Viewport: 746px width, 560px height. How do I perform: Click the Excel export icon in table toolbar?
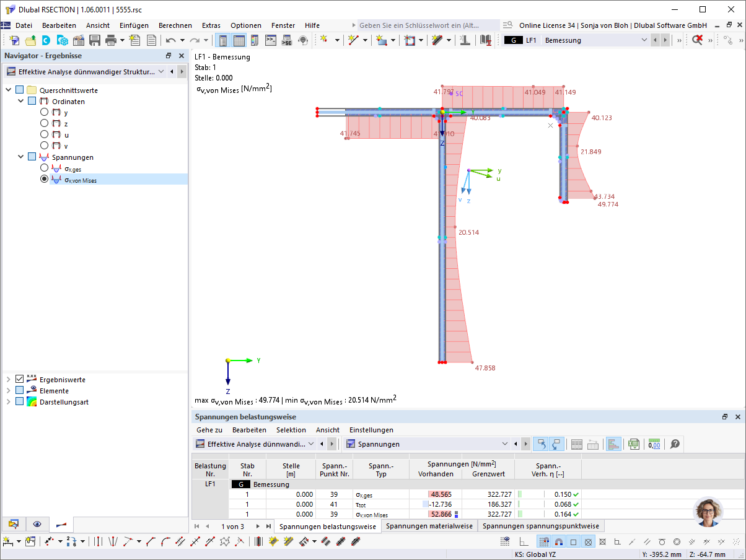click(x=633, y=444)
